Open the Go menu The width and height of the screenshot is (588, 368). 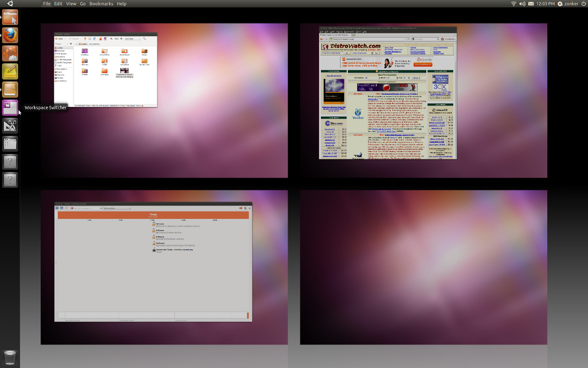[x=83, y=3]
